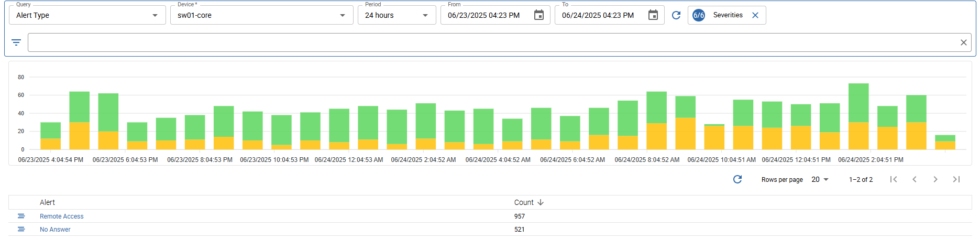Open the Remote Access alert link
980x239 pixels.
point(62,216)
